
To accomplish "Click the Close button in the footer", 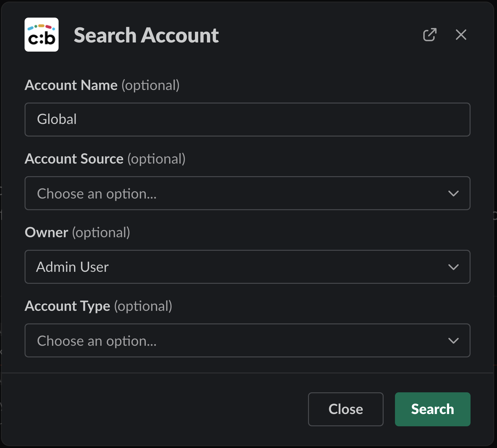I will click(x=346, y=409).
